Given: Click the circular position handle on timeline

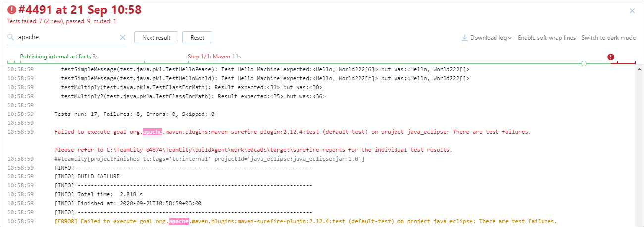Looking at the screenshot, I should 584,63.
